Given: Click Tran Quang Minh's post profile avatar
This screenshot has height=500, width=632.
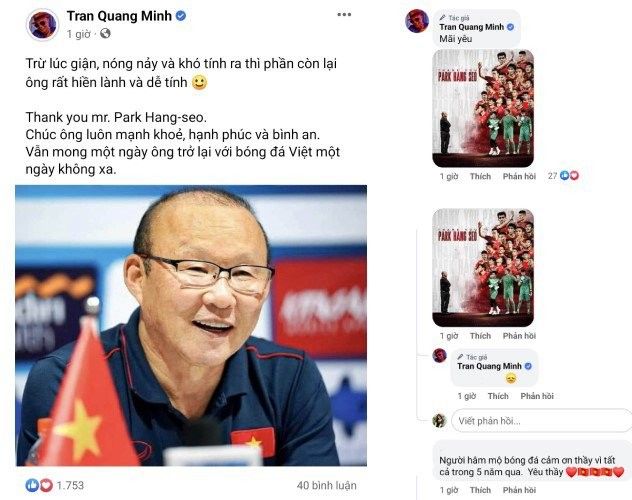Looking at the screenshot, I should 42,25.
